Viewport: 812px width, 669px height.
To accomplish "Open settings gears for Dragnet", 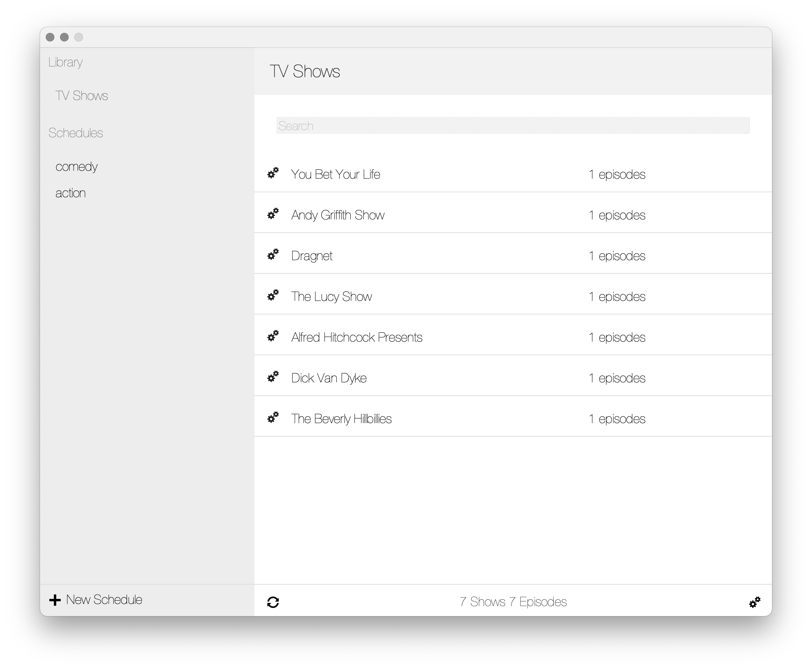I will [273, 254].
